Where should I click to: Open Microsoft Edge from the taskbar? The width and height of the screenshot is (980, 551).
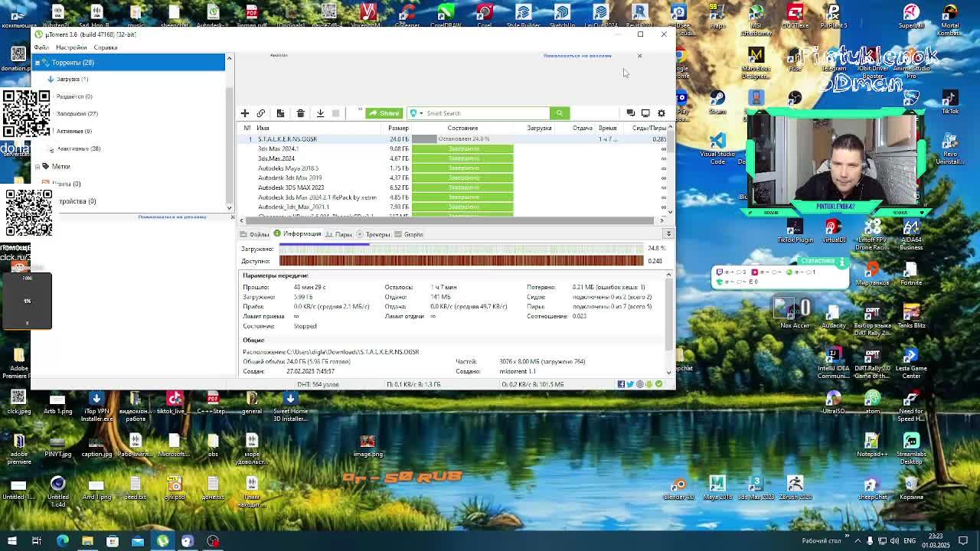(63, 541)
